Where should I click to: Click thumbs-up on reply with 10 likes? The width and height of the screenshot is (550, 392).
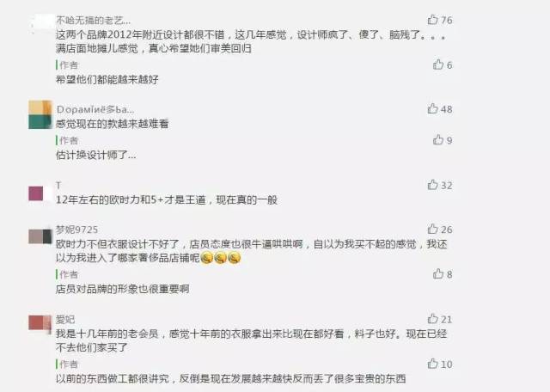tap(433, 364)
